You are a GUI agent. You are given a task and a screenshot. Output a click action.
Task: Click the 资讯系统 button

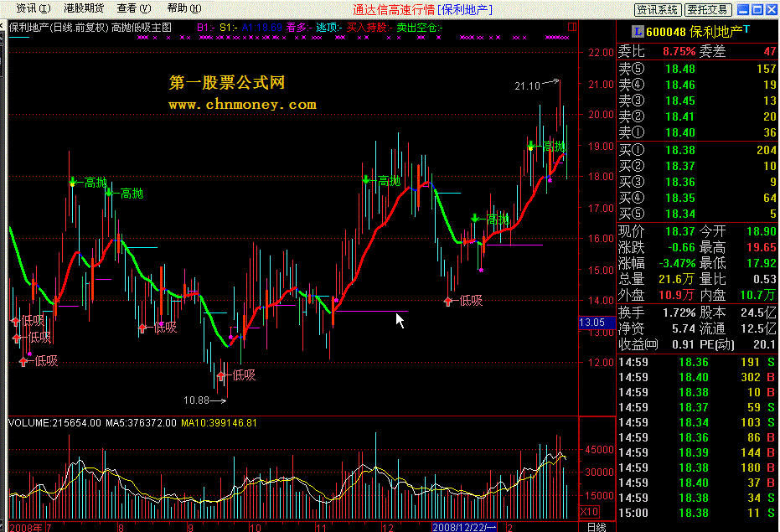[657, 9]
